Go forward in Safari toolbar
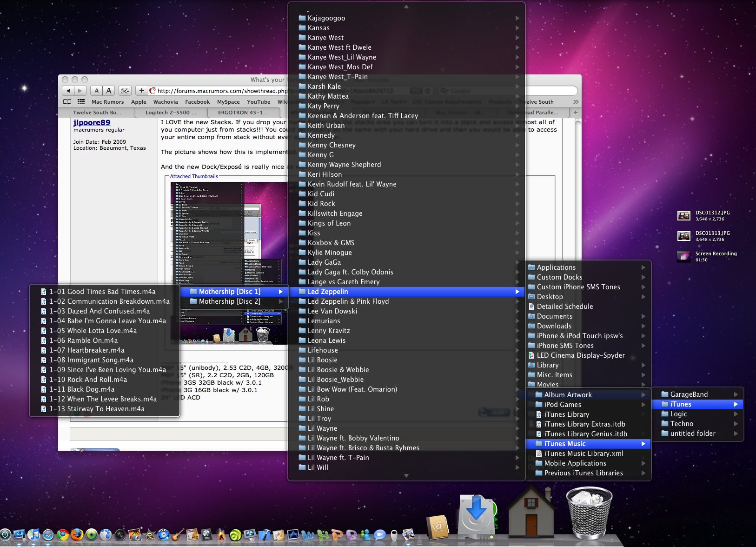Screen dimensions: 756x547 [80, 91]
